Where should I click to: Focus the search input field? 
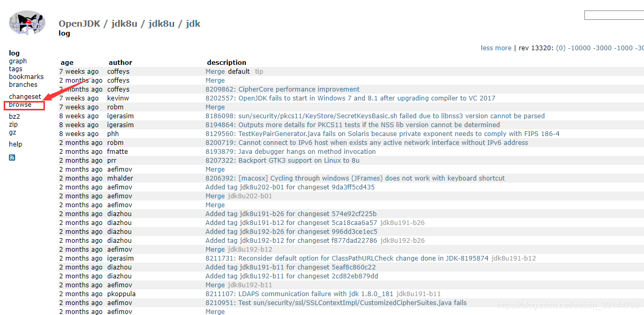coord(614,15)
